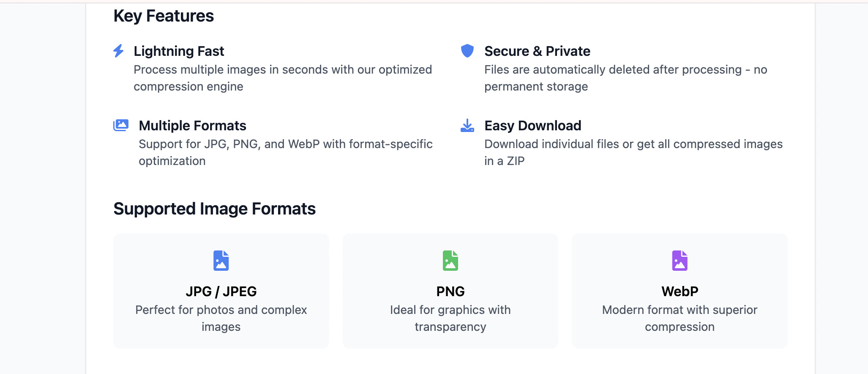
Task: Click the download arrow icon
Action: [x=467, y=126]
